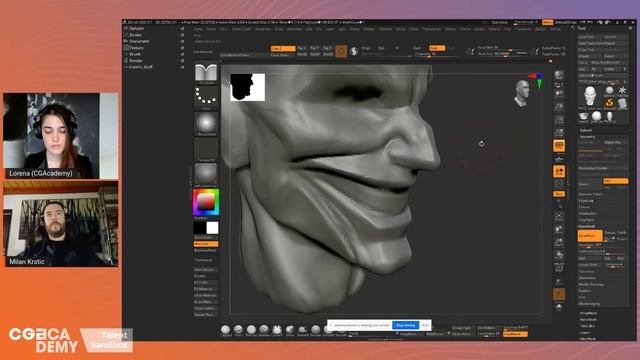Pick a hue in the color picker
Screen dimensions: 640x360
206,202
